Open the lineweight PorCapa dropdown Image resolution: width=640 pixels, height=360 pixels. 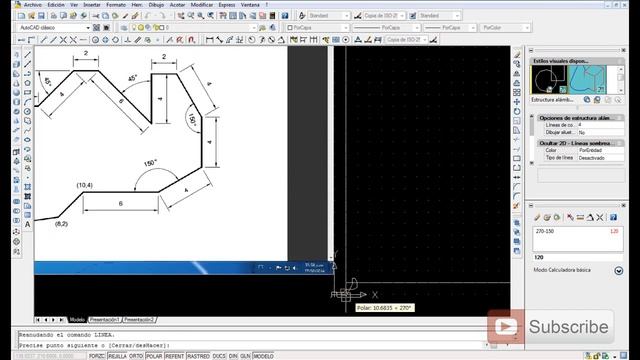point(473,28)
